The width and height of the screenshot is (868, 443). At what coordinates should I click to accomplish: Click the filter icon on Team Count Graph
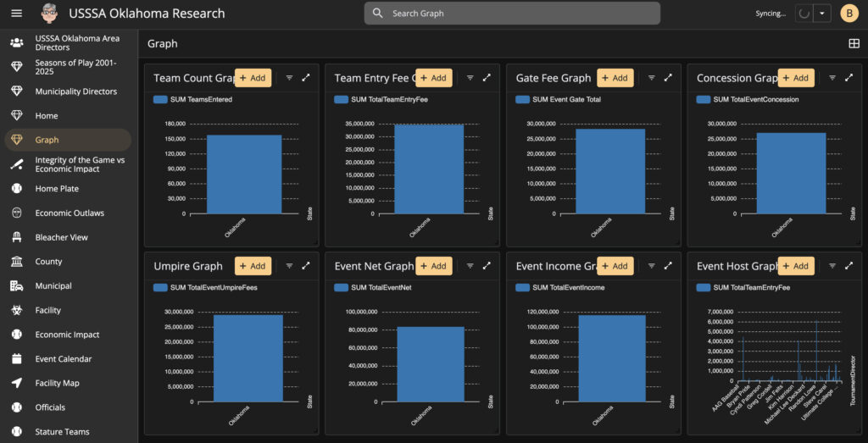pos(289,78)
